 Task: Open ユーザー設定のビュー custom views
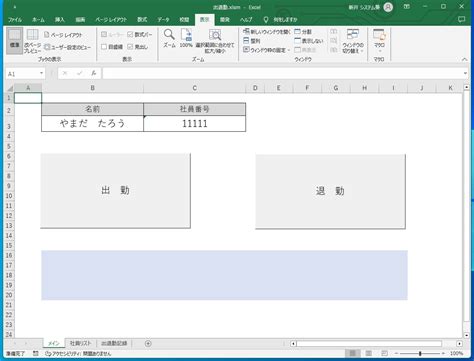click(67, 47)
